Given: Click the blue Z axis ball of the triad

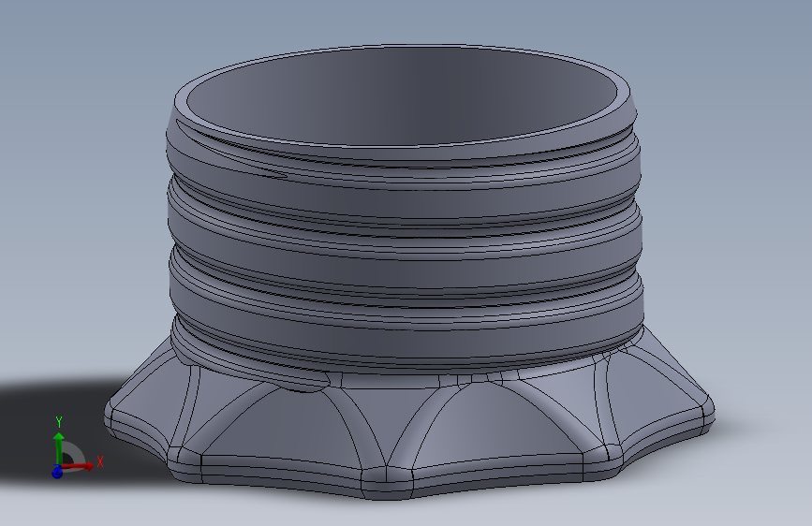Looking at the screenshot, I should (x=57, y=472).
